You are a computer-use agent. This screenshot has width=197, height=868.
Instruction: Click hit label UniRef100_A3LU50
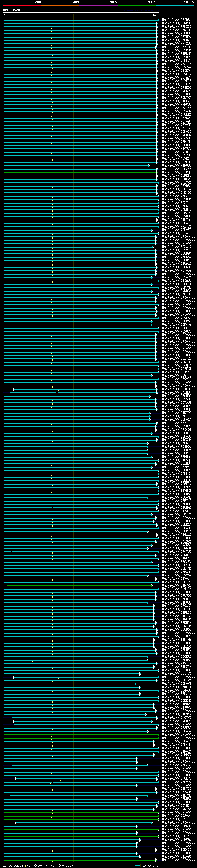(x=176, y=494)
